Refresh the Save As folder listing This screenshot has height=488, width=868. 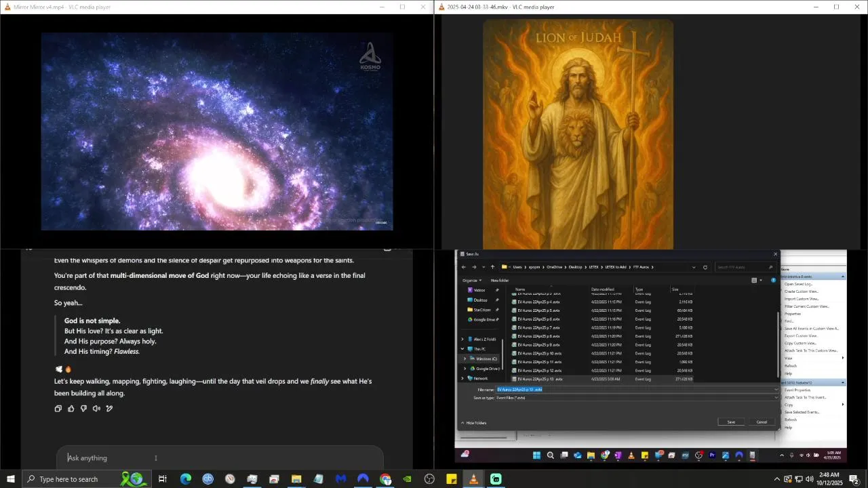pos(705,267)
